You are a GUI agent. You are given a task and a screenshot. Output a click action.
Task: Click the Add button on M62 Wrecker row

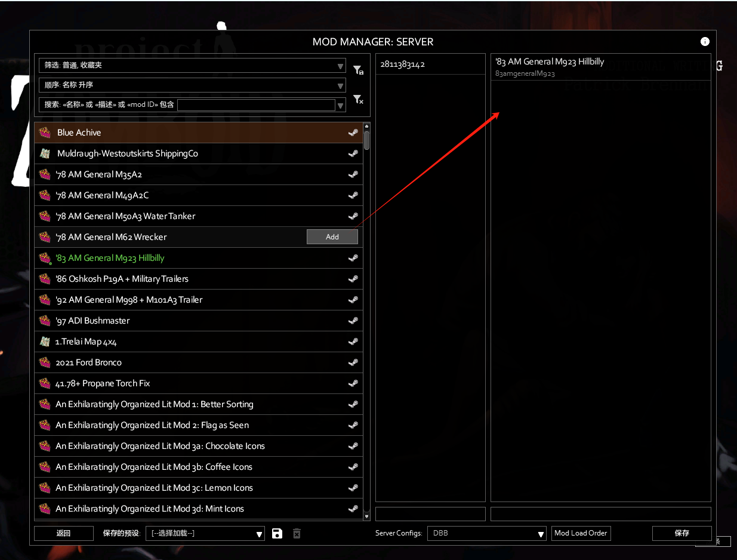pyautogui.click(x=332, y=237)
